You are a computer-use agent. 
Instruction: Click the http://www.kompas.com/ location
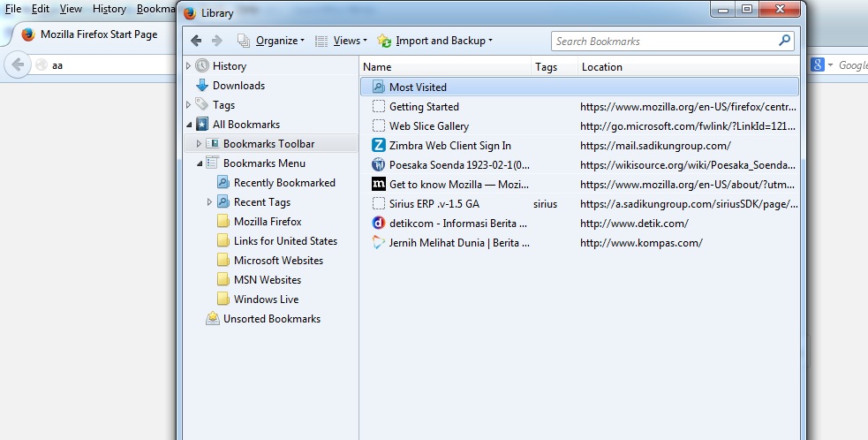[x=642, y=243]
